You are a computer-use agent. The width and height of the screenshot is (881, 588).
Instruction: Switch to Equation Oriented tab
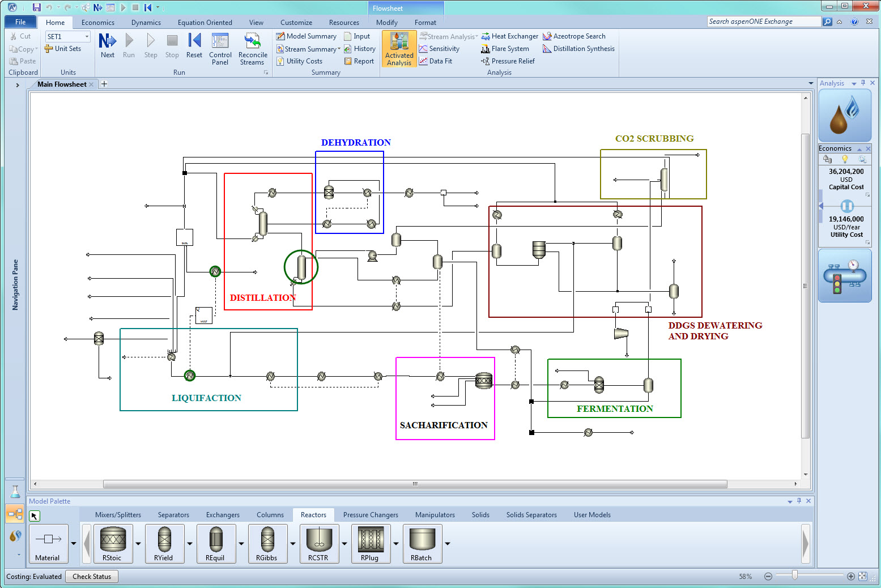[205, 23]
